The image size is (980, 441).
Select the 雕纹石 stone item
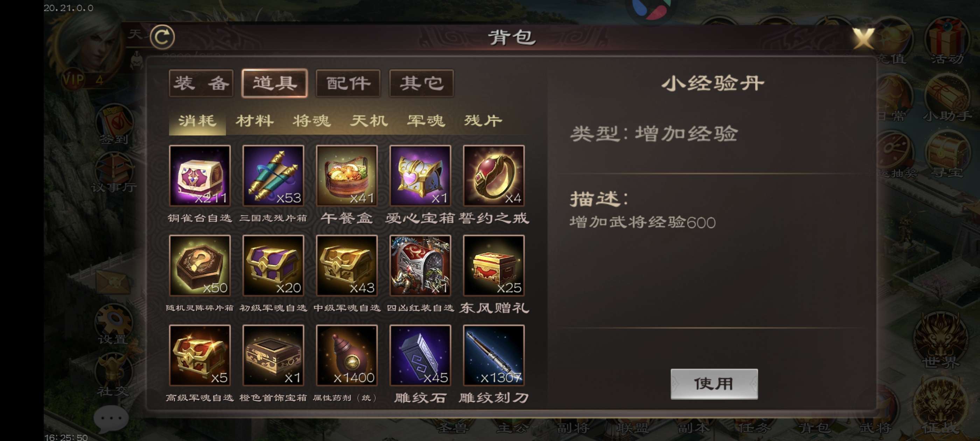coord(420,355)
